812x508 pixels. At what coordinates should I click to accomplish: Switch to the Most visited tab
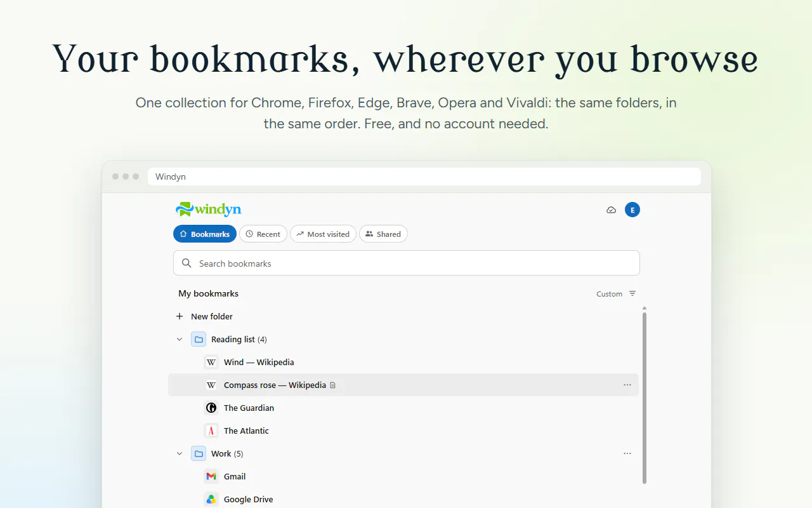tap(323, 234)
